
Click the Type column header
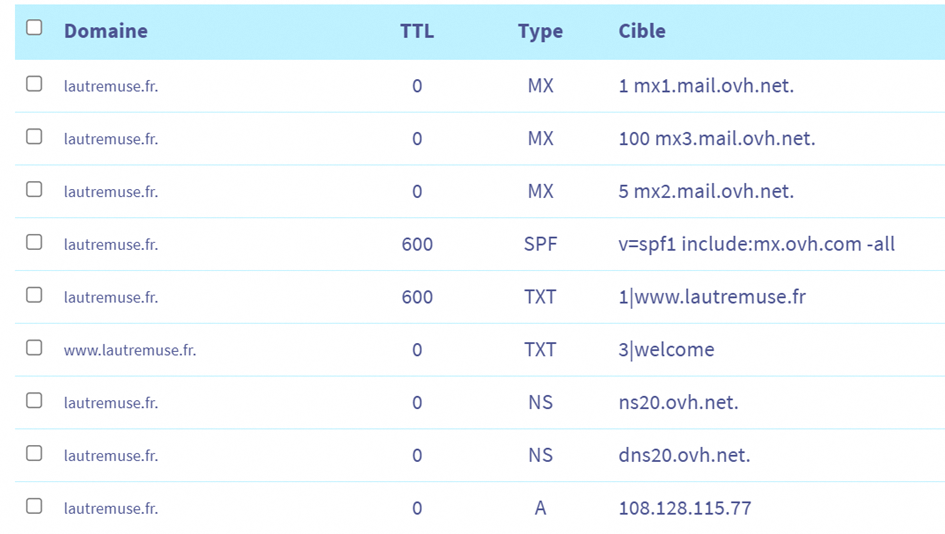[540, 31]
